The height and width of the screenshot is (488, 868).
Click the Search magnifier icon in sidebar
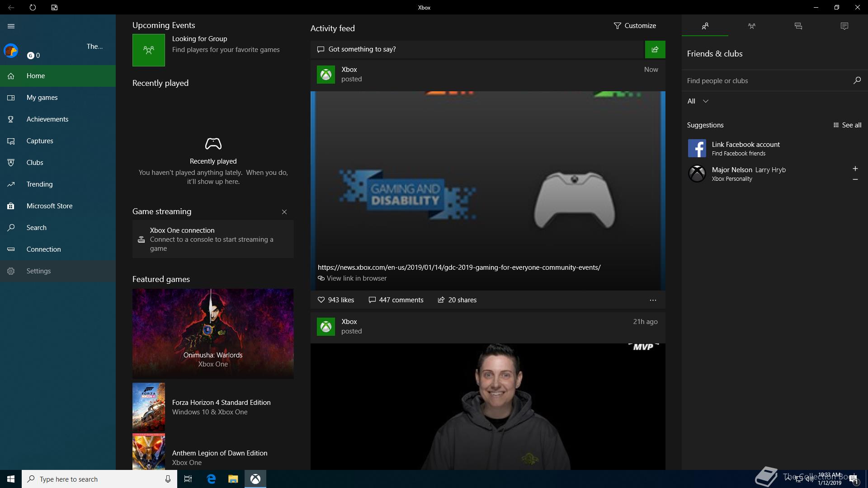(11, 228)
